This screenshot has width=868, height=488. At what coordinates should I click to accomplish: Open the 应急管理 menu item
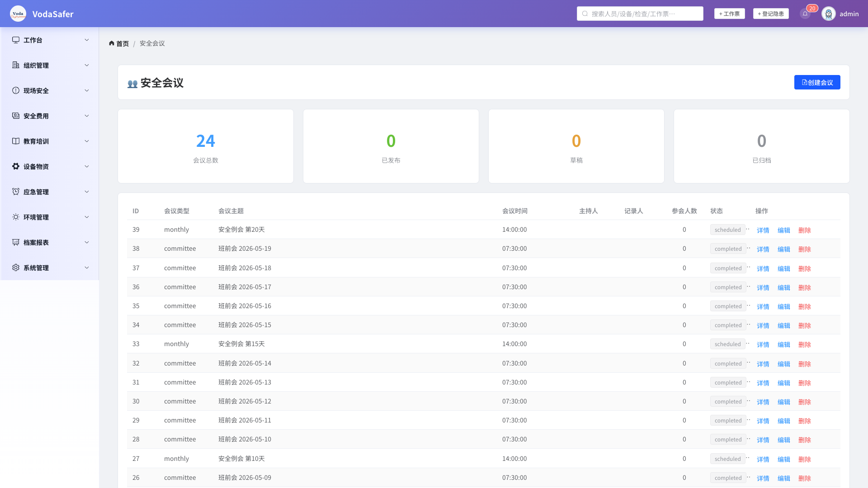point(50,192)
